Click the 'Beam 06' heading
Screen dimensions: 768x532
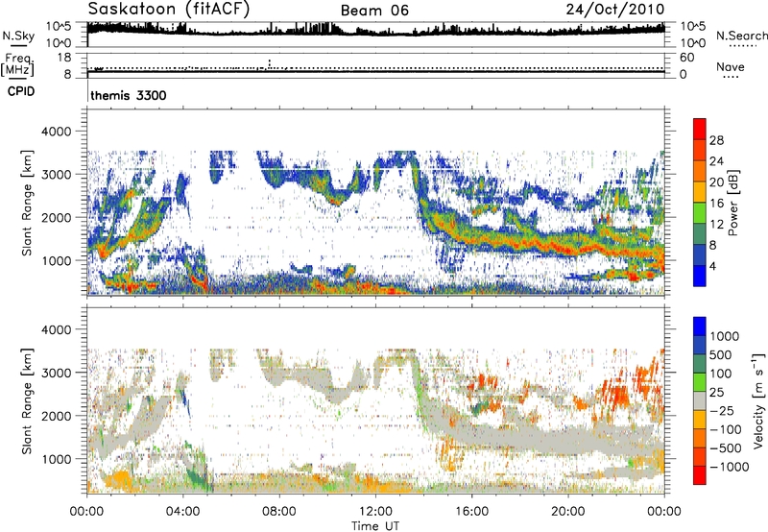pyautogui.click(x=374, y=11)
